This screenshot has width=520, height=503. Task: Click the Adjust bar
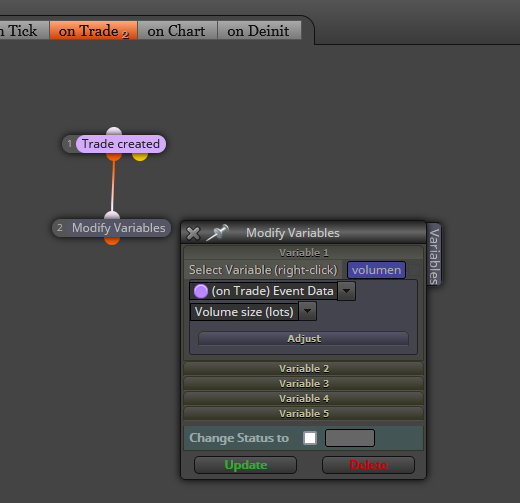click(x=303, y=338)
